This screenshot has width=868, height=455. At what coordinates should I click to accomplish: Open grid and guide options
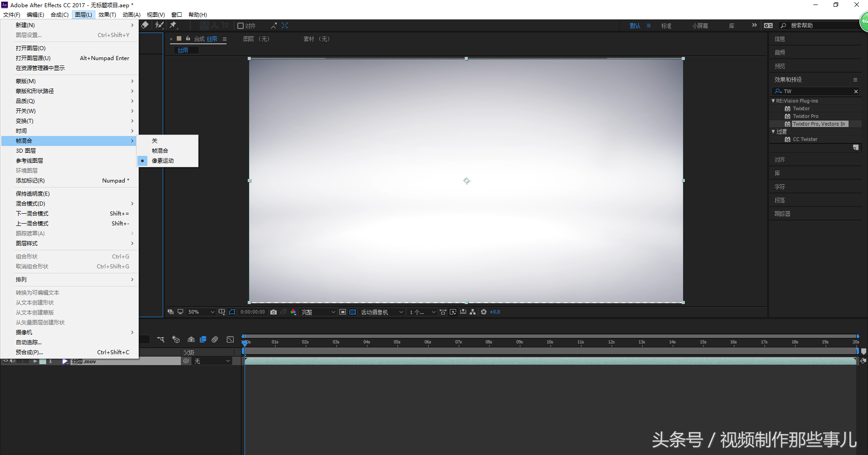click(222, 312)
